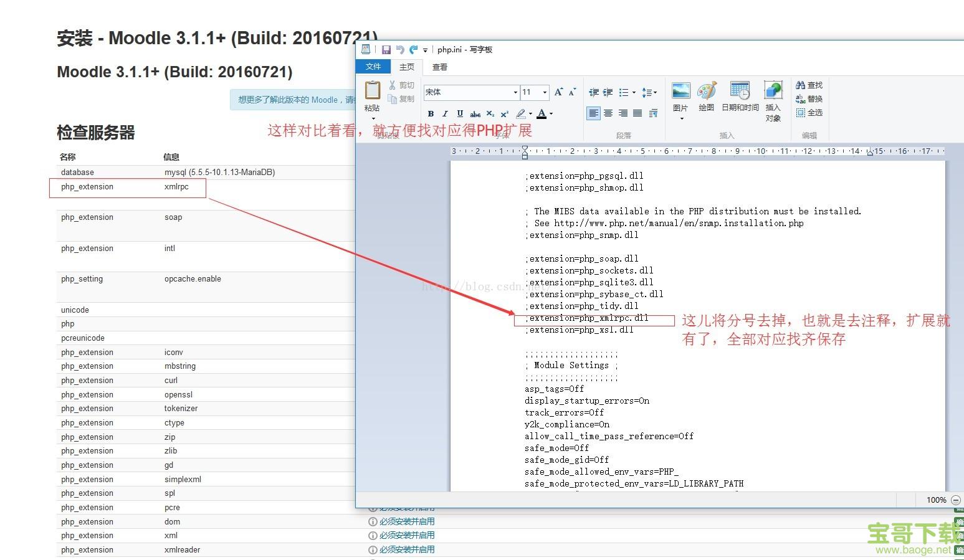Click the Undo arrow in WordPad quick access

(400, 50)
